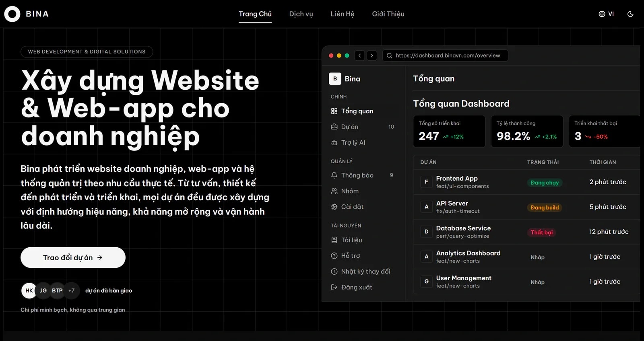Click the Triển khai thất bại stat card
The height and width of the screenshot is (341, 644).
click(x=605, y=131)
